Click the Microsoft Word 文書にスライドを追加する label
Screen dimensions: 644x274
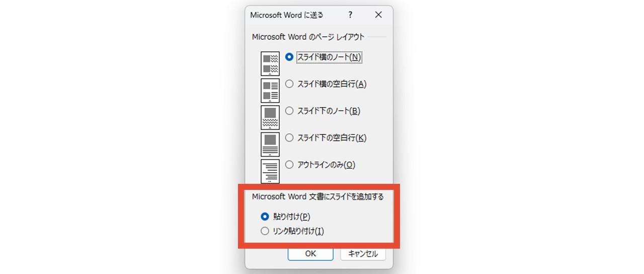(x=317, y=197)
